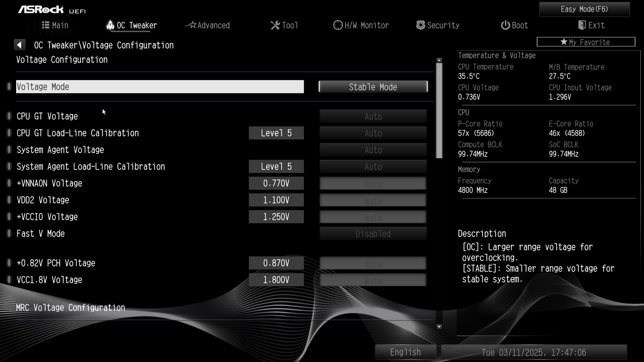Click the H/W Monitor gauge icon
This screenshot has width=644, height=362.
tap(338, 25)
